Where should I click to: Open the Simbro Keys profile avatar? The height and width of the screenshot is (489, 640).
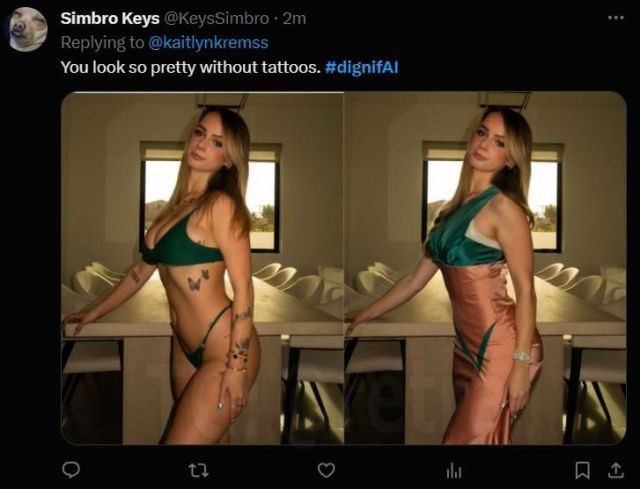[x=28, y=28]
